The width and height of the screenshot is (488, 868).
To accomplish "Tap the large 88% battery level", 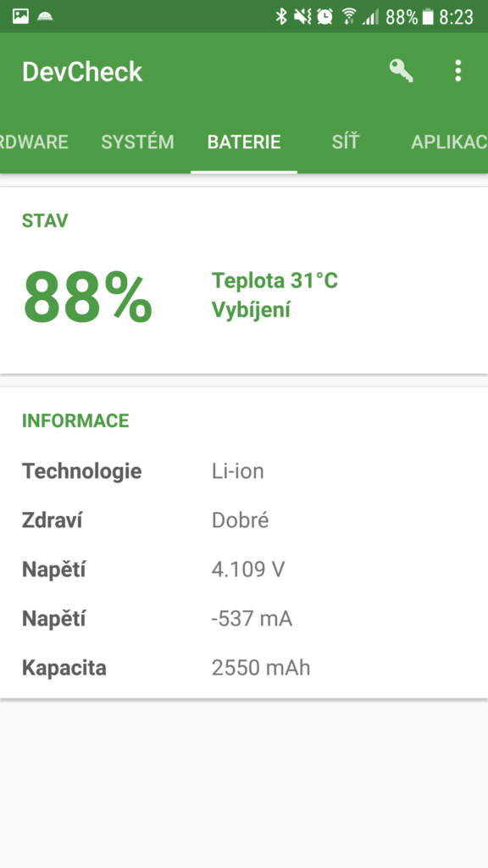I will tap(87, 296).
